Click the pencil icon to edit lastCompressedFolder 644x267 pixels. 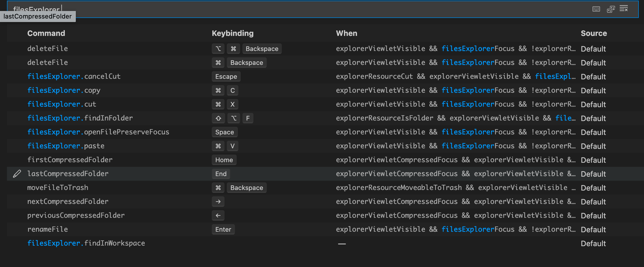pyautogui.click(x=17, y=173)
